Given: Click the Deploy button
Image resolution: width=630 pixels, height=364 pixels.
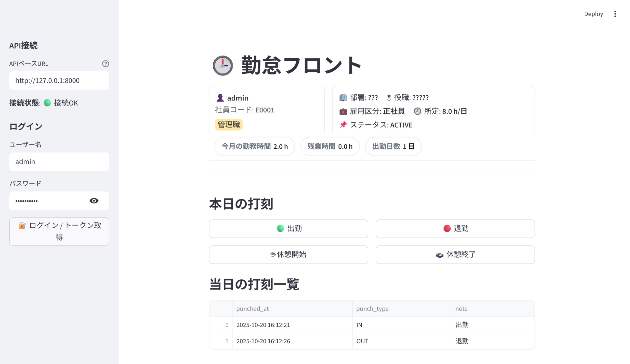Looking at the screenshot, I should 593,14.
